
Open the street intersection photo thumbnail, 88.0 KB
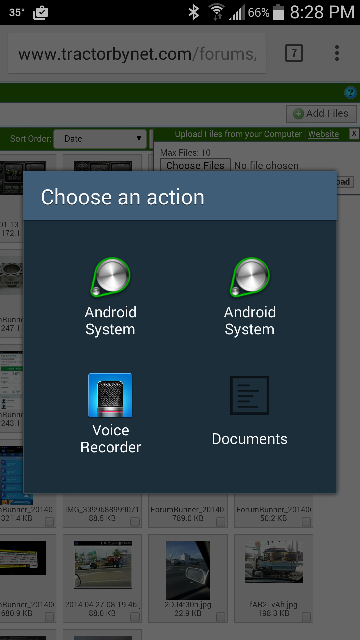pos(103,564)
